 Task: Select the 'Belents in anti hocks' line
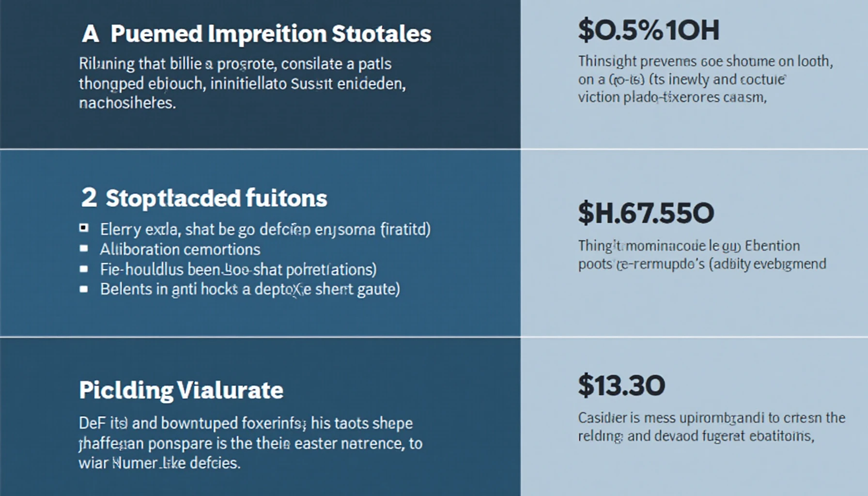tap(250, 290)
